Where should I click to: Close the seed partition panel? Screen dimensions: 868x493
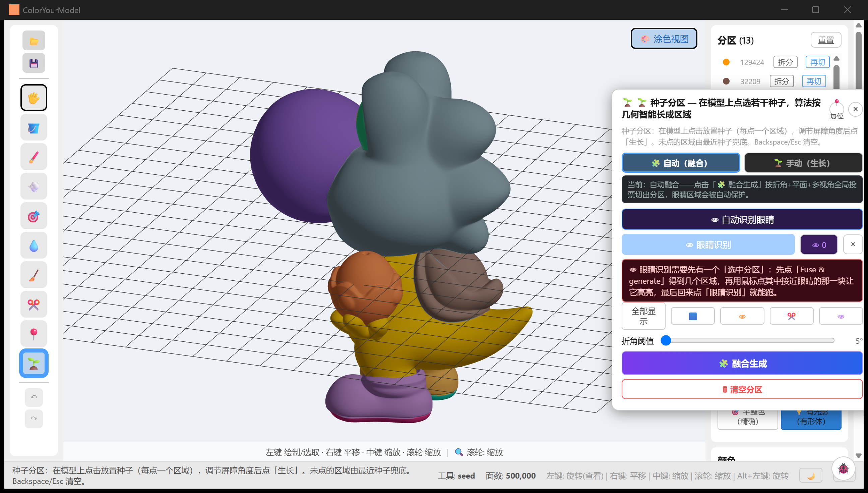[856, 109]
